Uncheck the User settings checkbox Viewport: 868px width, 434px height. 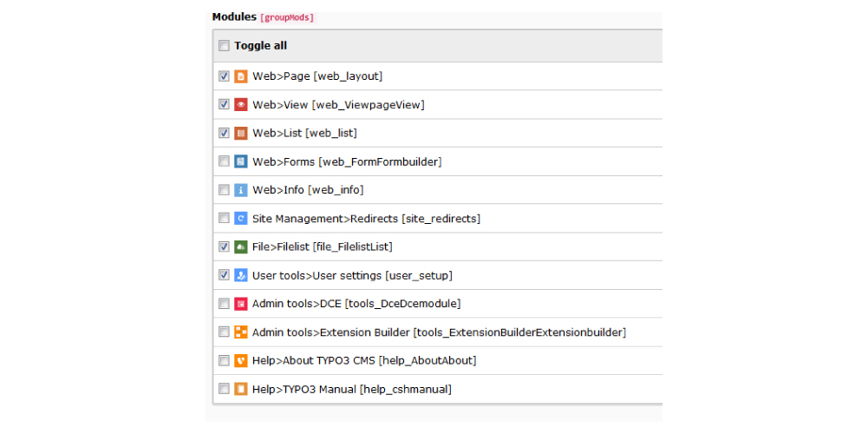point(224,275)
